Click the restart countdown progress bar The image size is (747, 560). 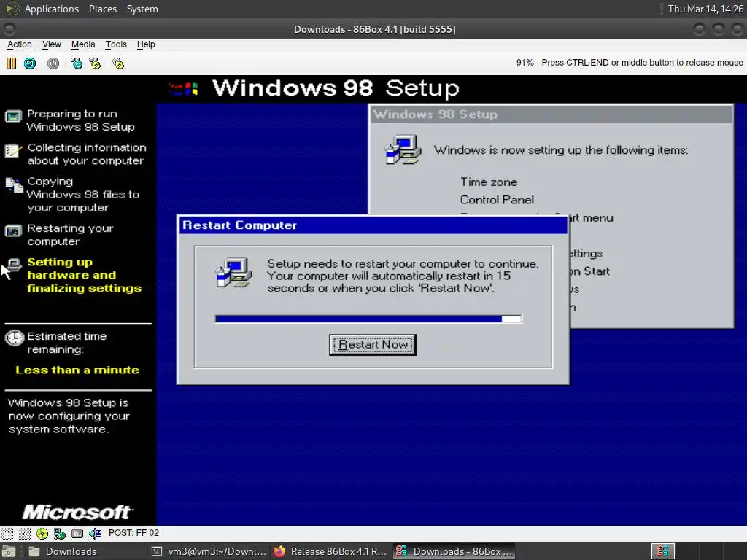tap(368, 319)
